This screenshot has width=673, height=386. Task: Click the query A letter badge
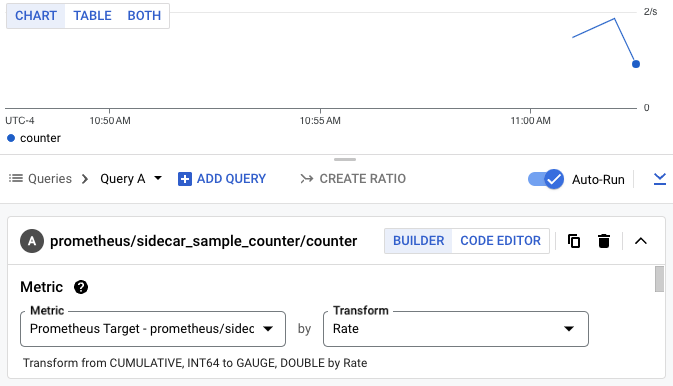(x=32, y=241)
